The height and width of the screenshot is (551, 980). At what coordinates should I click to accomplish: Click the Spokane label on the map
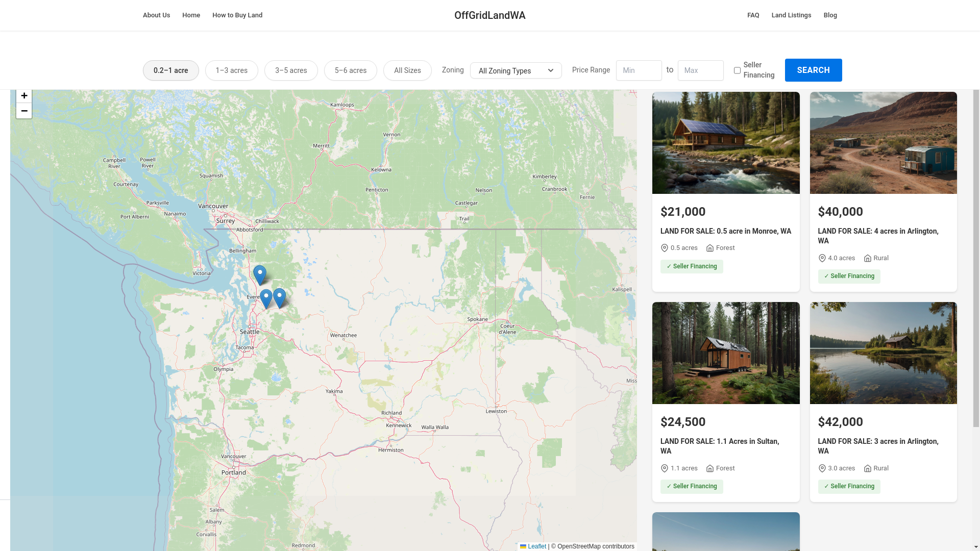coord(478,319)
